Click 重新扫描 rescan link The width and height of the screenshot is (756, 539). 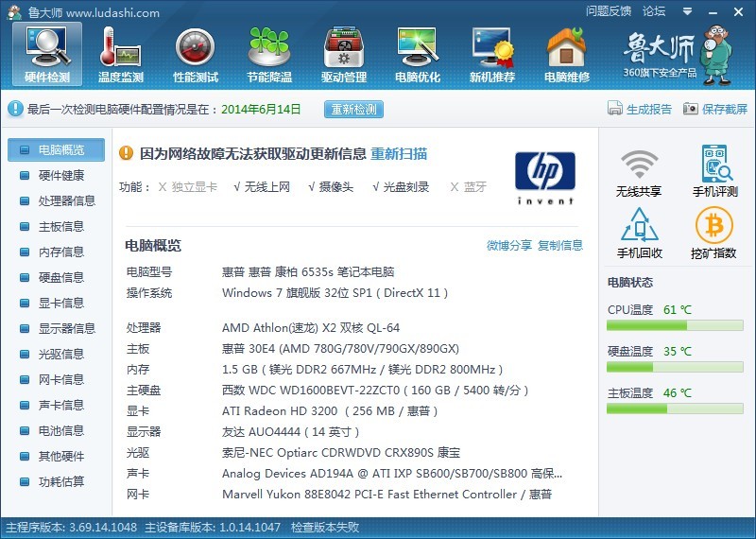[x=399, y=154]
